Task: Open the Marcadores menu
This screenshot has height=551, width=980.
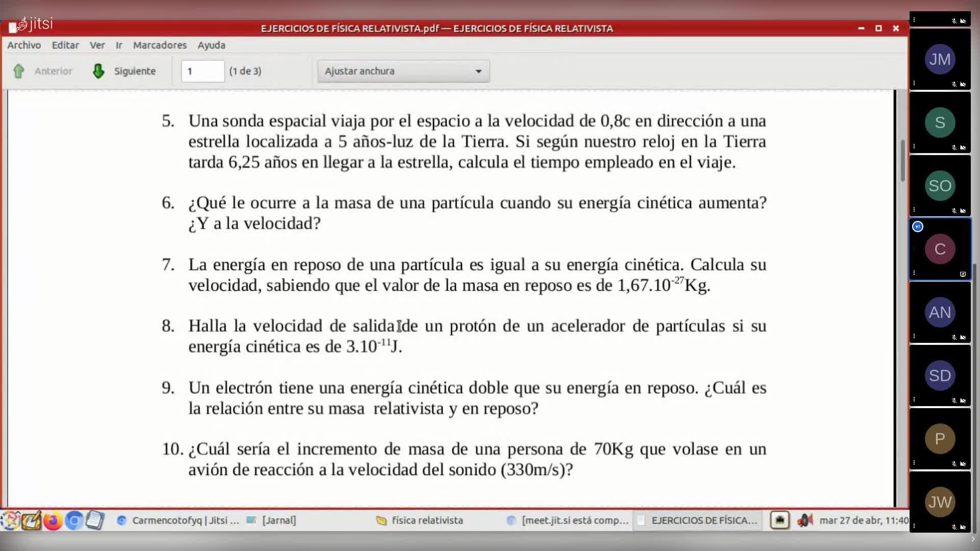Action: (x=160, y=45)
